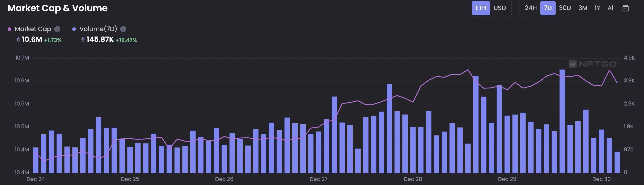
Task: Click the Ethereum icon beside 10.6M
Action: coord(18,39)
